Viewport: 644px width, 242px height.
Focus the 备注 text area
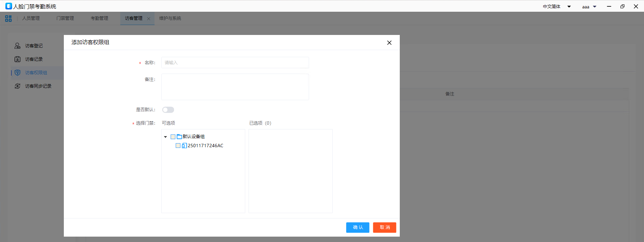235,87
